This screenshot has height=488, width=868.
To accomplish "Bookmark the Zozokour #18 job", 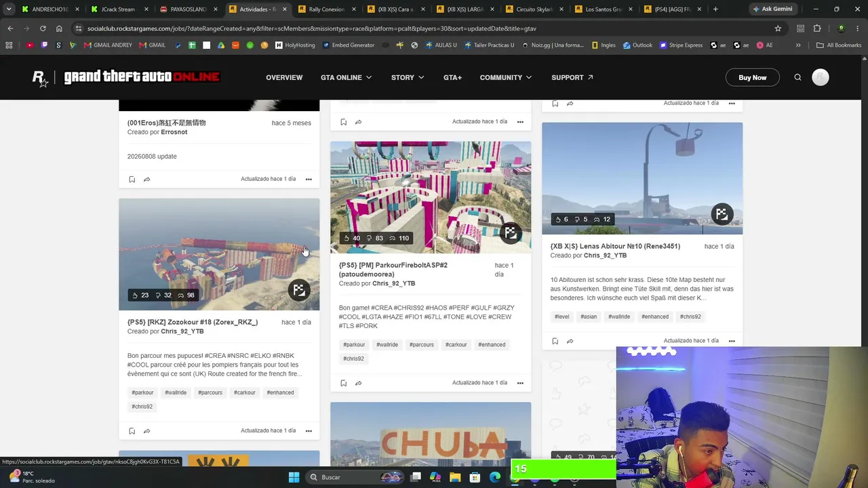I will (132, 431).
